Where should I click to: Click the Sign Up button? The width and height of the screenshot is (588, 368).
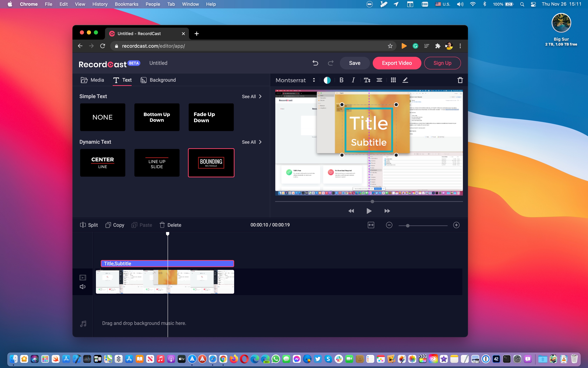point(442,63)
